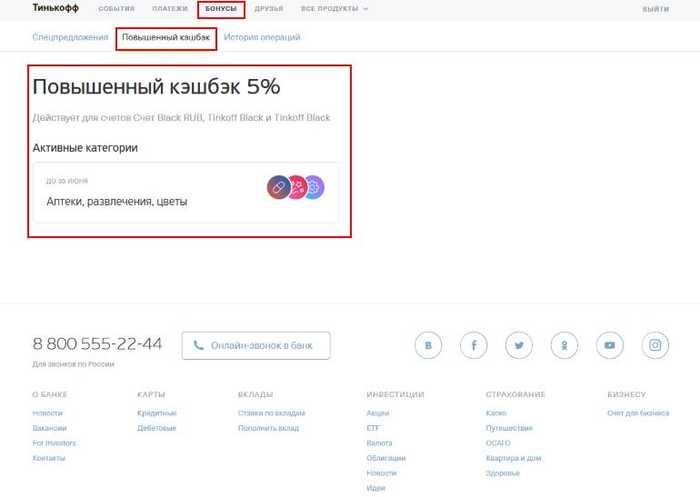This screenshot has width=700, height=497.
Task: Click the ИНВЕСТИЦИИ footer heading
Action: coord(395,395)
